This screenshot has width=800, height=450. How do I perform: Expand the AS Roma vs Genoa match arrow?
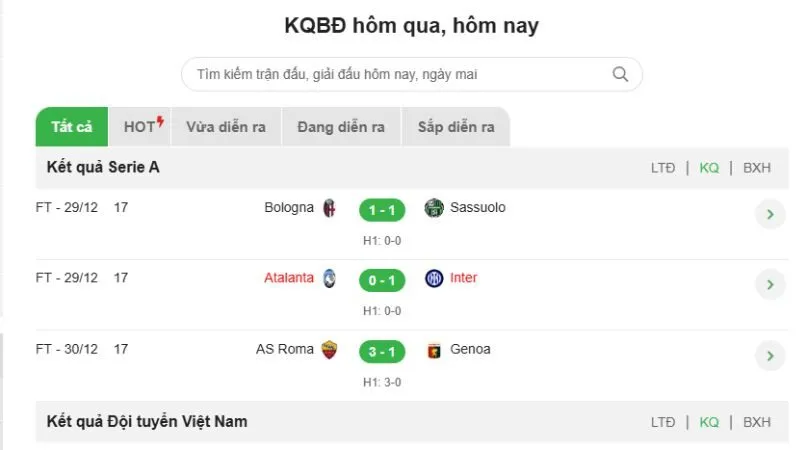(769, 356)
